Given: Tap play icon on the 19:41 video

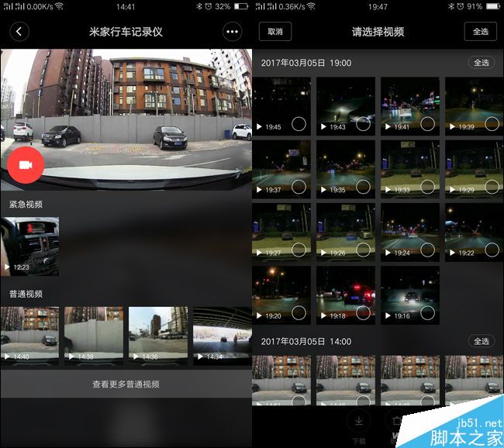Looking at the screenshot, I should point(388,127).
